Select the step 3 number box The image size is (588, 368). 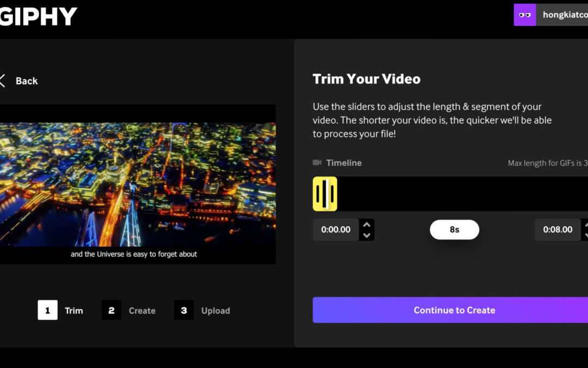tap(183, 310)
